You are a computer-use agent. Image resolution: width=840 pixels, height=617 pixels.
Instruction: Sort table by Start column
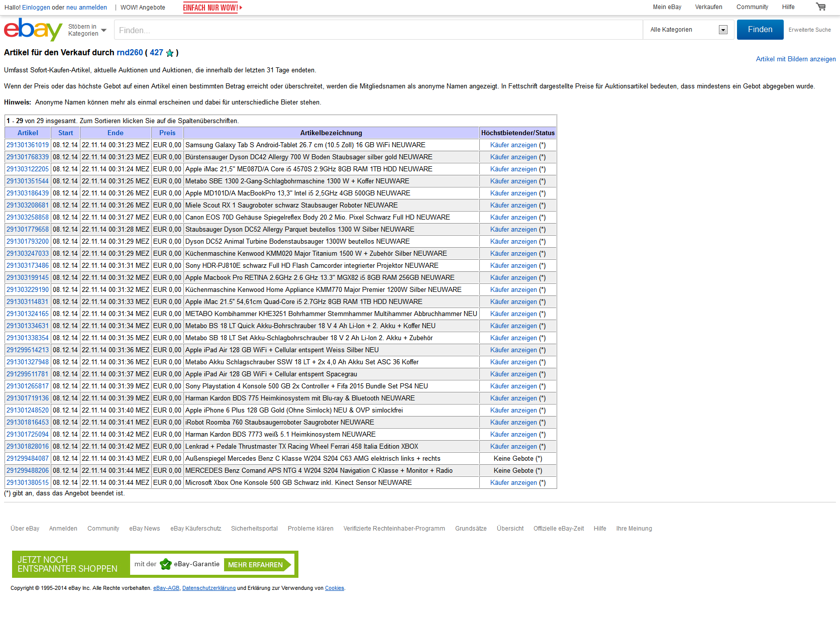tap(65, 133)
